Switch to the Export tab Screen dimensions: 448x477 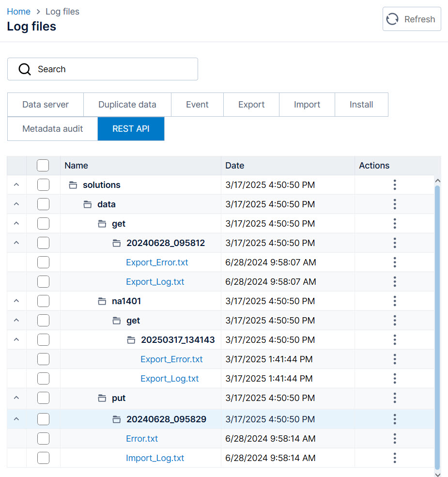pyautogui.click(x=251, y=104)
